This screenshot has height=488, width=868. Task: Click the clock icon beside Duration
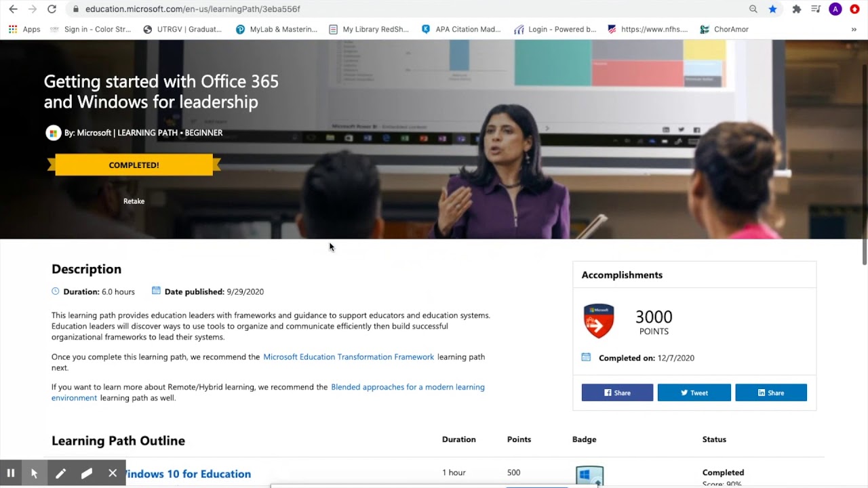click(56, 291)
